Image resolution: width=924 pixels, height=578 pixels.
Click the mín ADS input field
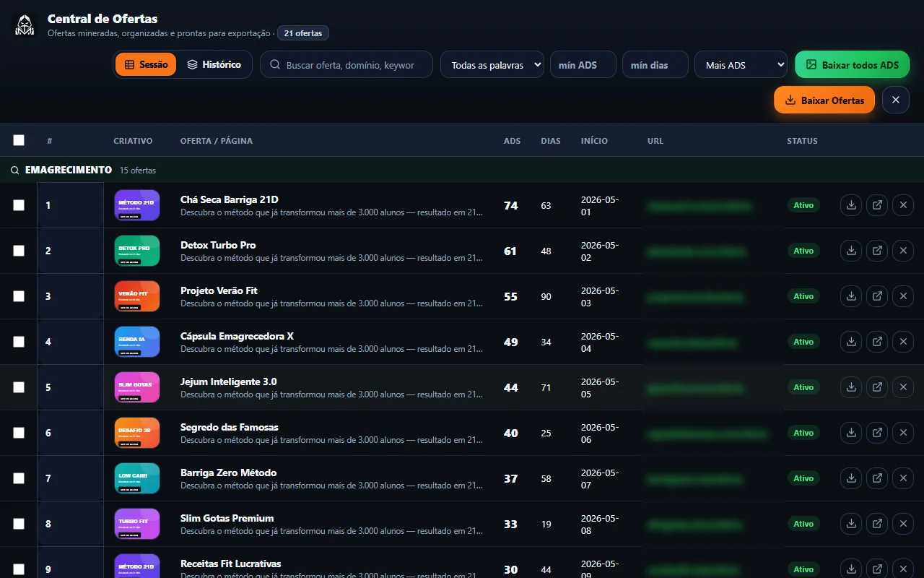(583, 64)
